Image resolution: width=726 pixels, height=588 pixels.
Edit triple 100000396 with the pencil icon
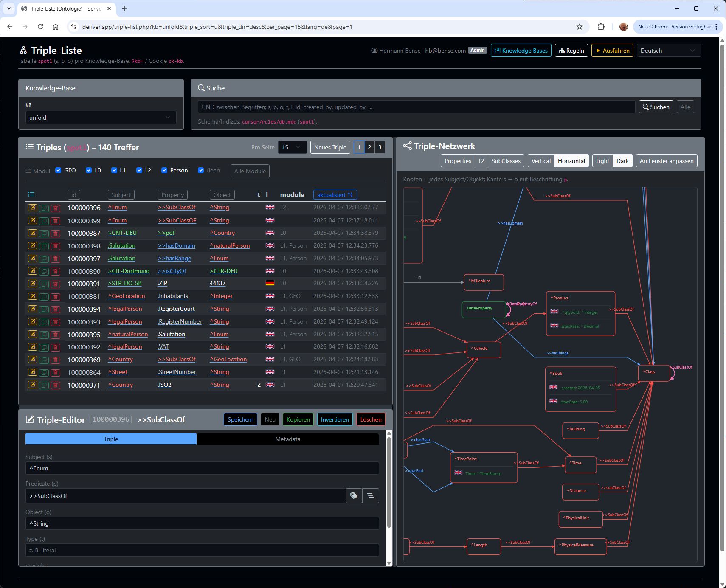[x=32, y=208]
